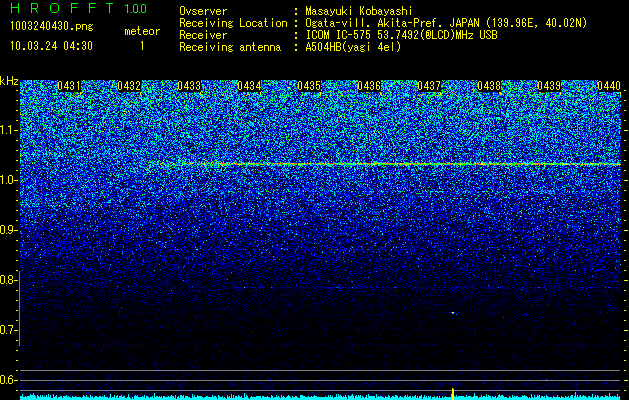
Task: Click the meteor count value 1
Action: (142, 46)
